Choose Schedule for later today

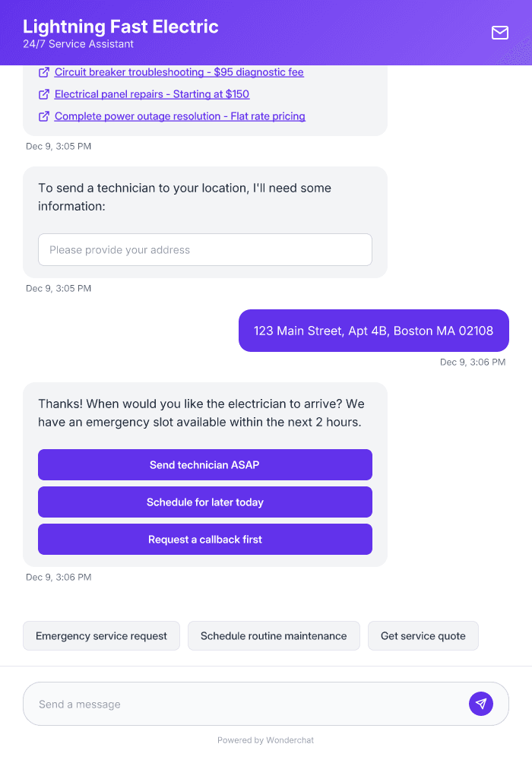pos(204,502)
